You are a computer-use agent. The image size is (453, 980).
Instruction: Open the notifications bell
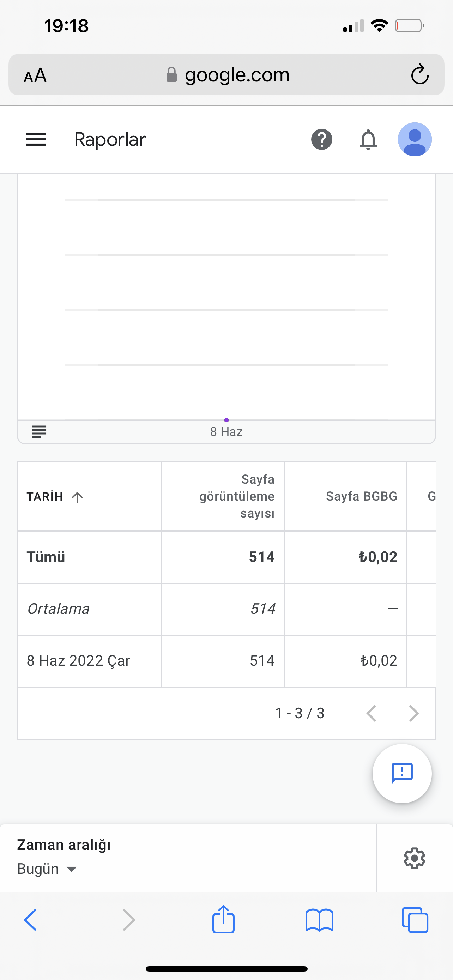click(368, 139)
